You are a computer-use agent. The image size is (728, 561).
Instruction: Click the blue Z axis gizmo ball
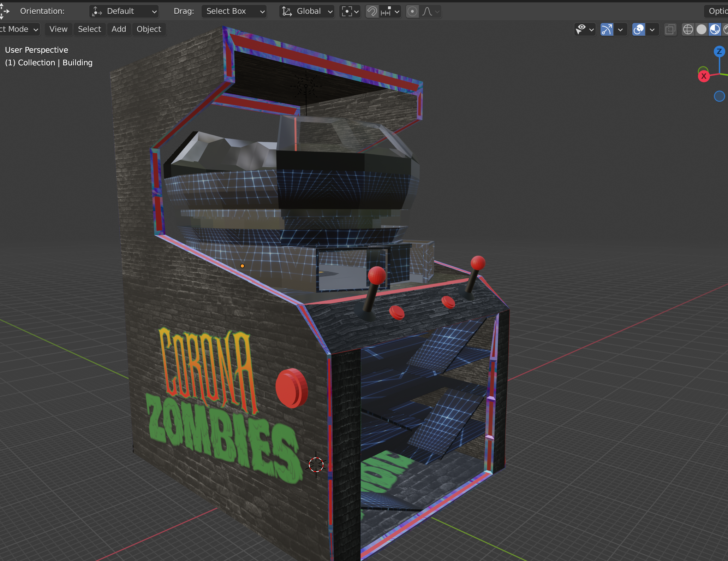point(719,52)
